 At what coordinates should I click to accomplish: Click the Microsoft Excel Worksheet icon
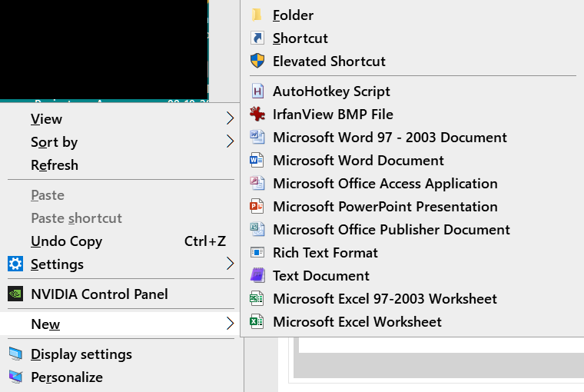click(x=257, y=321)
